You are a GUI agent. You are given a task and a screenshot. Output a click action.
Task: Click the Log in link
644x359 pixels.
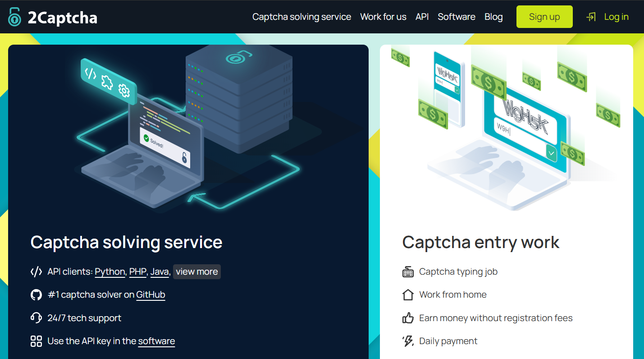(x=616, y=17)
